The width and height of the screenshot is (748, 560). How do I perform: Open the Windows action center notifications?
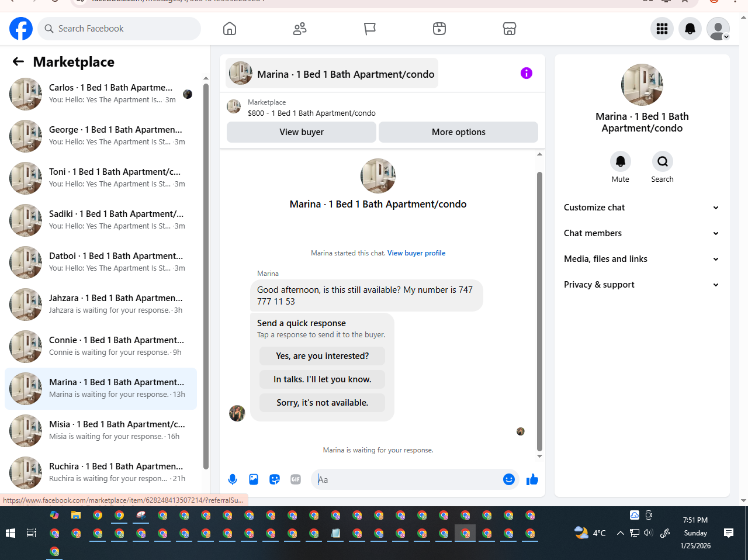coord(729,533)
